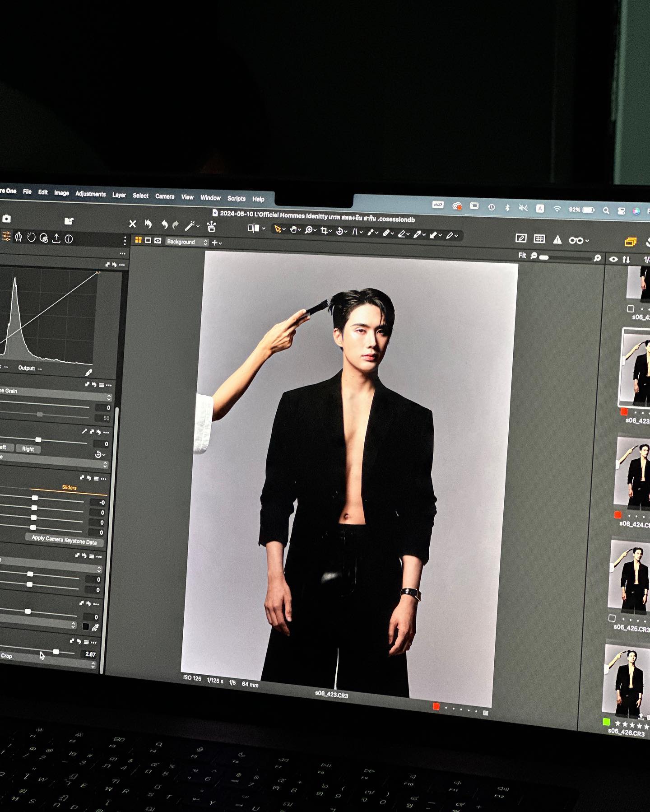650x812 pixels.
Task: Switch to the Sliders tab
Action: (x=69, y=487)
